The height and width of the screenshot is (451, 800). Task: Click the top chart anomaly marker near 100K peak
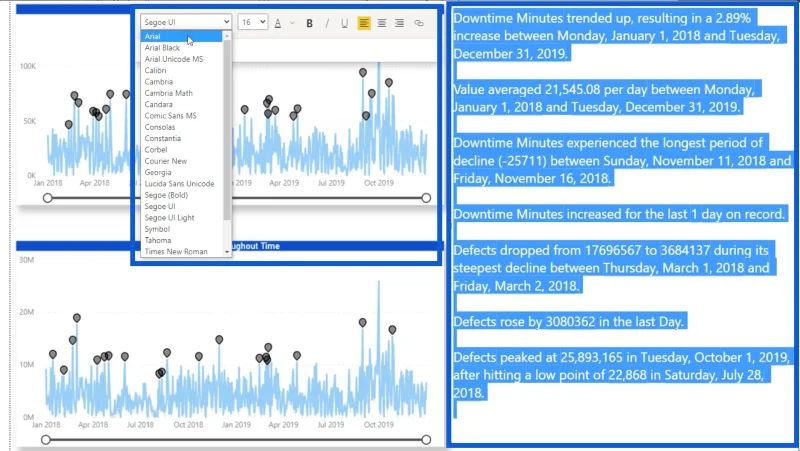click(363, 72)
